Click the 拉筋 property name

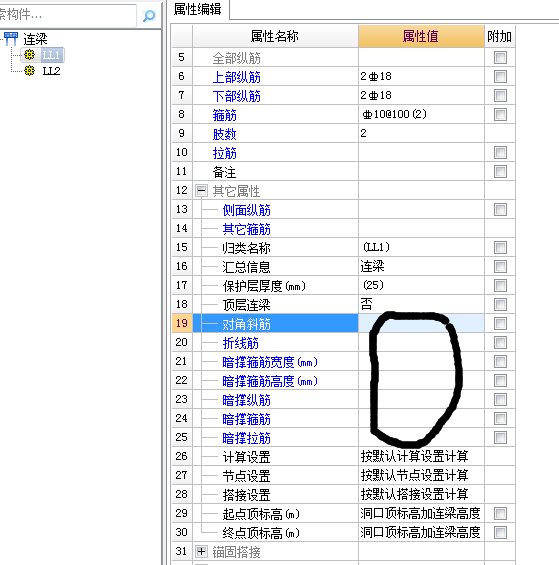pos(224,153)
